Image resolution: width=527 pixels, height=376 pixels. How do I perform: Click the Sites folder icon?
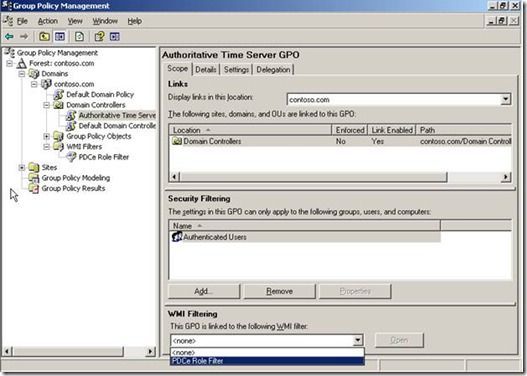[x=34, y=167]
